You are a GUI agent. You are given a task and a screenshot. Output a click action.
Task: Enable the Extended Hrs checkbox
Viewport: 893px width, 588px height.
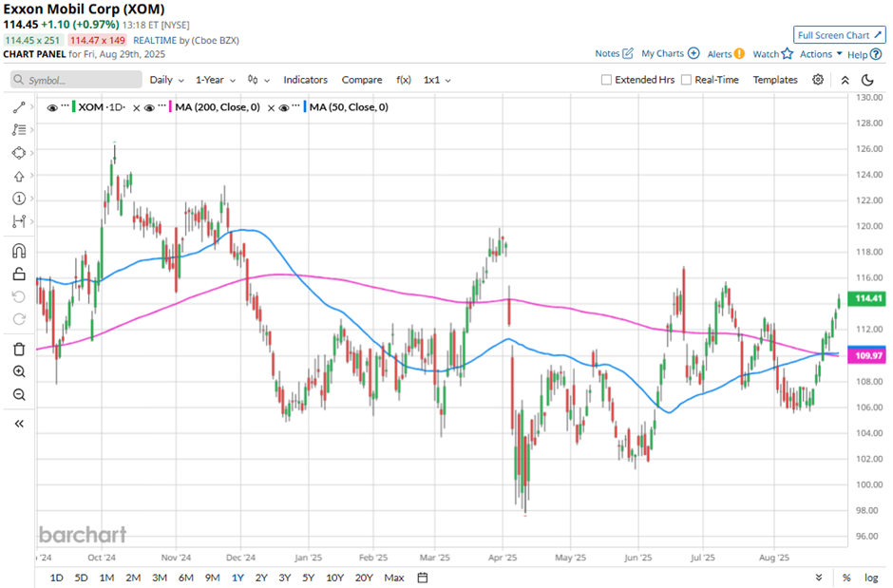click(606, 80)
